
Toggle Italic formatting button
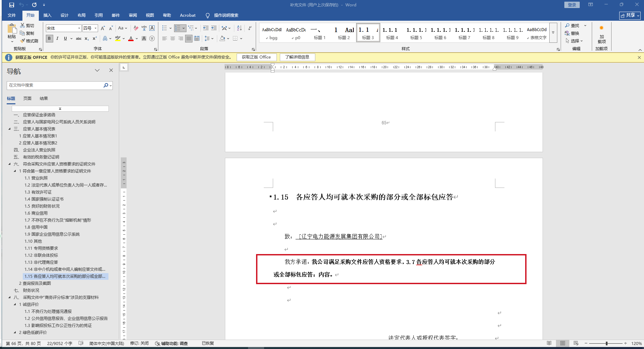[x=57, y=38]
